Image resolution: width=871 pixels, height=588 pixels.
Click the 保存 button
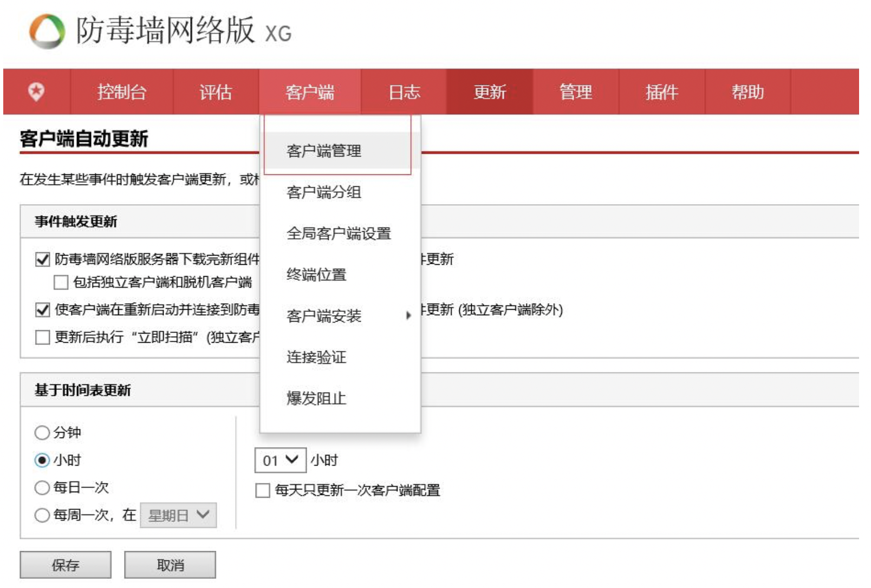click(66, 565)
